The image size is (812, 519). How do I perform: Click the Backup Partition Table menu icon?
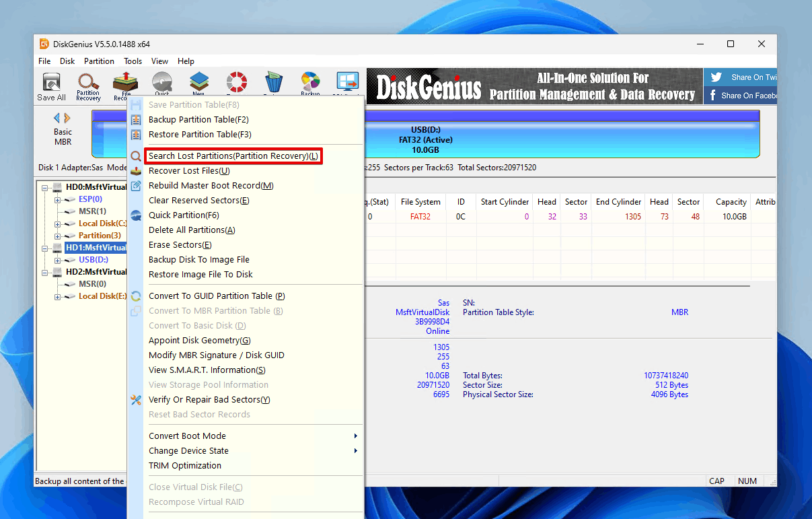[136, 119]
